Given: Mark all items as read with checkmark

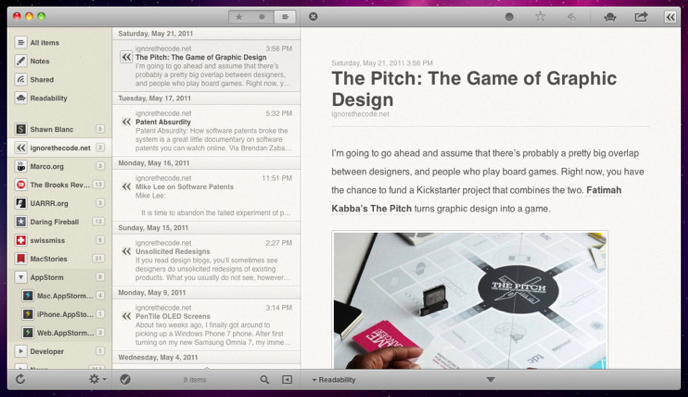Looking at the screenshot, I should point(125,379).
